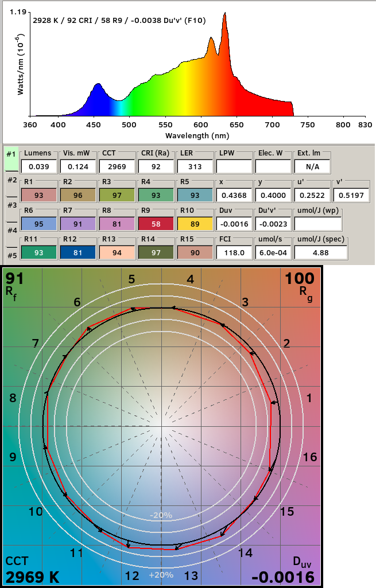376x588 pixels.
Task: Click the R6 blue swatch valued 95
Action: 39,224
